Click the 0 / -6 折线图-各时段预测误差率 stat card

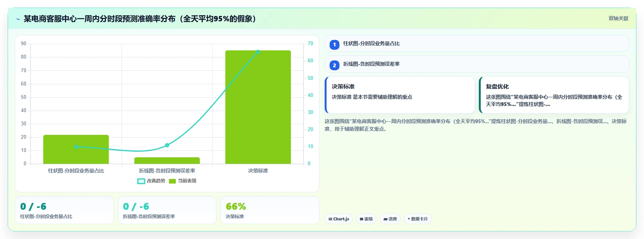pos(167,210)
